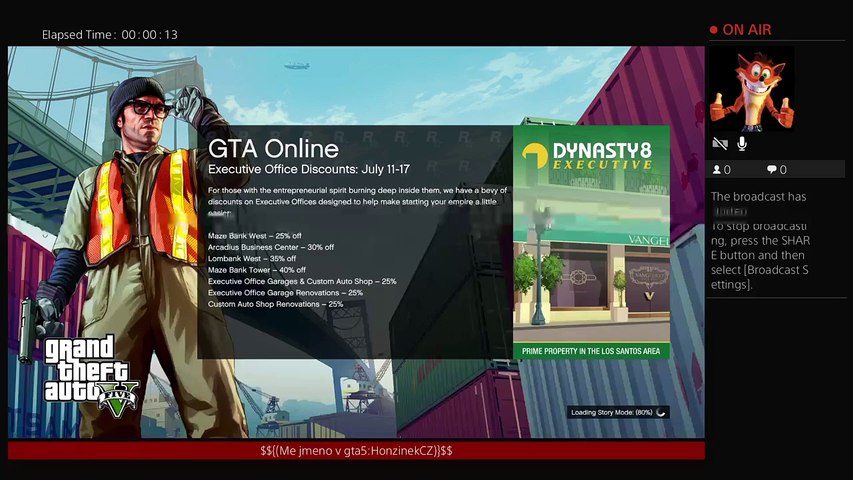Click the blimp in the sky
The height and width of the screenshot is (480, 853).
[296, 66]
